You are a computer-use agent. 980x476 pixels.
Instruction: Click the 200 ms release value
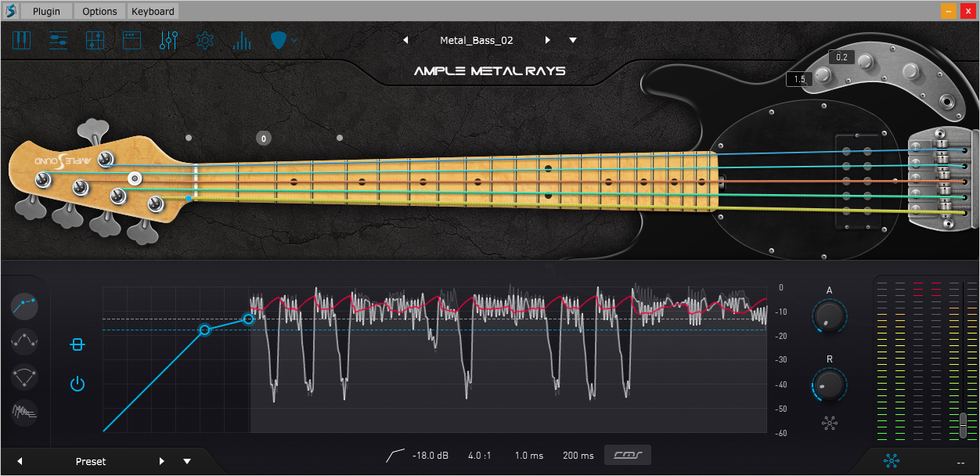click(578, 455)
